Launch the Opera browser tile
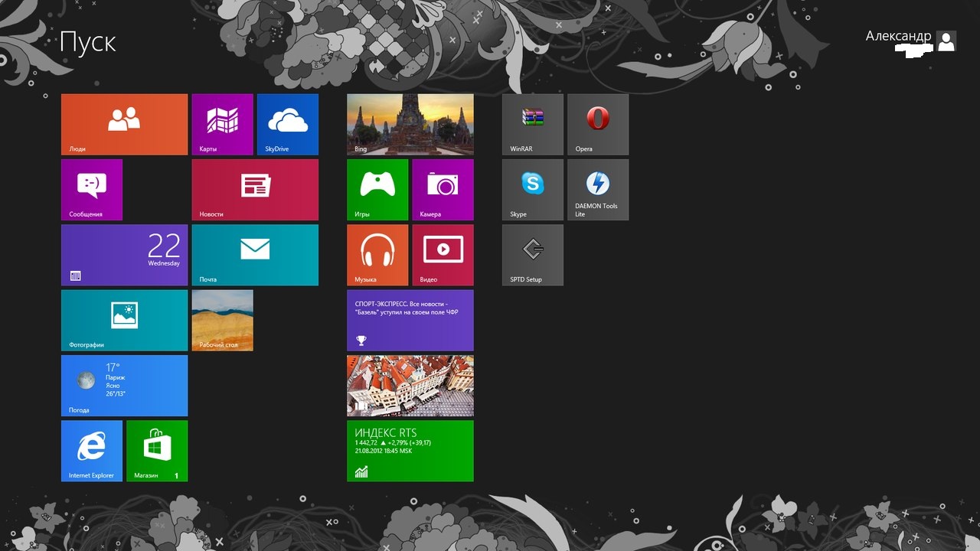Screen dimensions: 980x551 597,124
